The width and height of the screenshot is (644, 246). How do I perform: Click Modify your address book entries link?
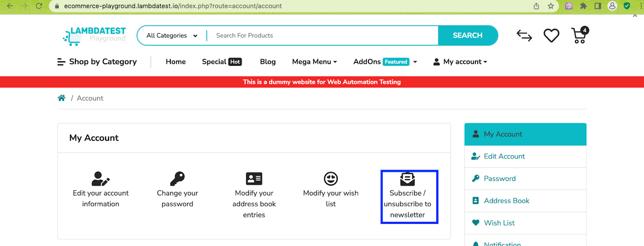tap(254, 204)
